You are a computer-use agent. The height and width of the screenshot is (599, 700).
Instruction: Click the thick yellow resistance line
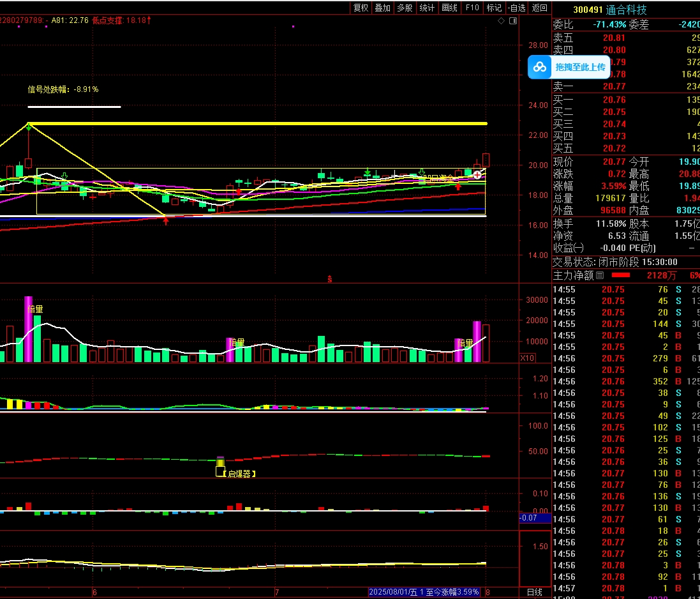tap(258, 123)
